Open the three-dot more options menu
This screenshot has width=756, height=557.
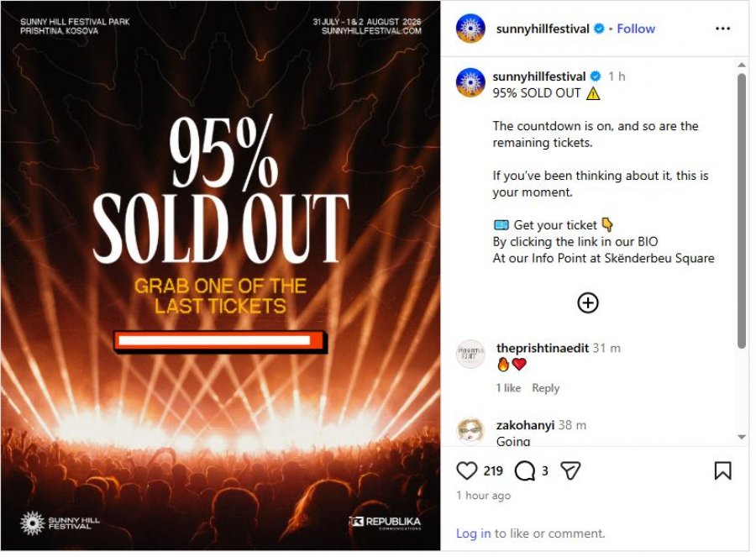(722, 29)
